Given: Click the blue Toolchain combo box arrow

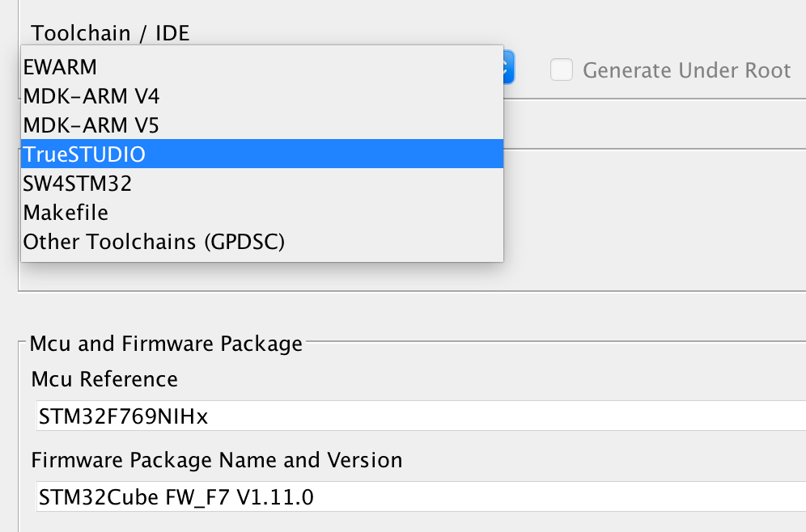Looking at the screenshot, I should [x=508, y=67].
